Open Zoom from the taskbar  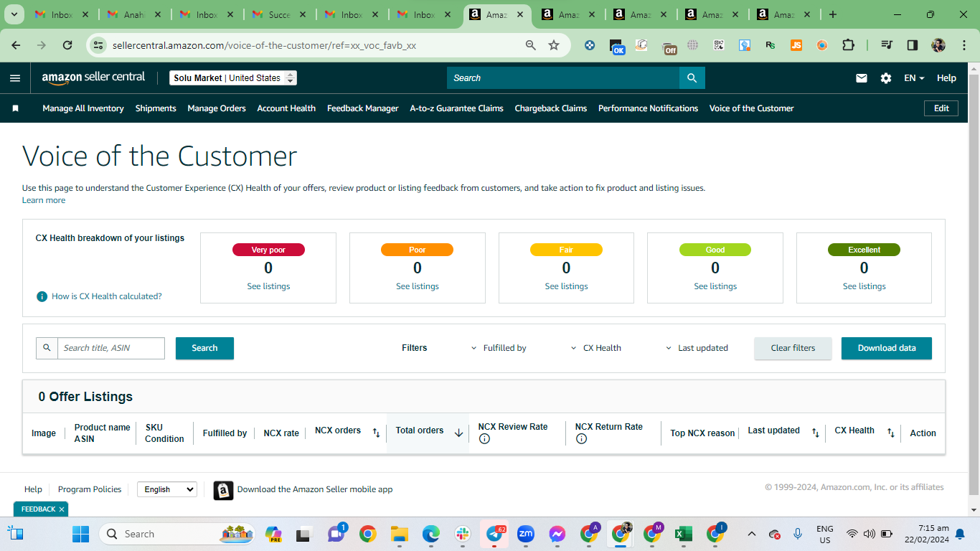click(526, 534)
